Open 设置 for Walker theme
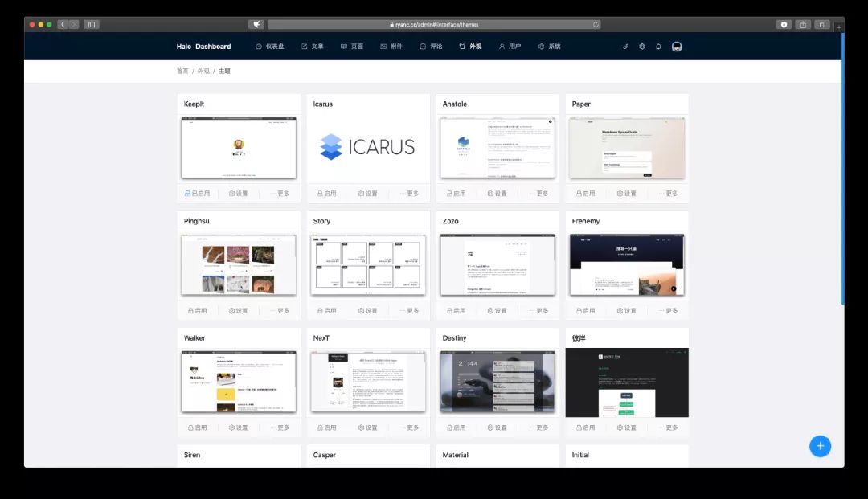 click(239, 427)
